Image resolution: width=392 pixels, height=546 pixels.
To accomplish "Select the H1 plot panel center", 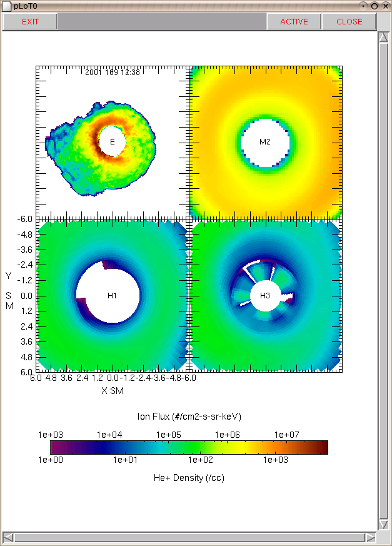I will (112, 296).
